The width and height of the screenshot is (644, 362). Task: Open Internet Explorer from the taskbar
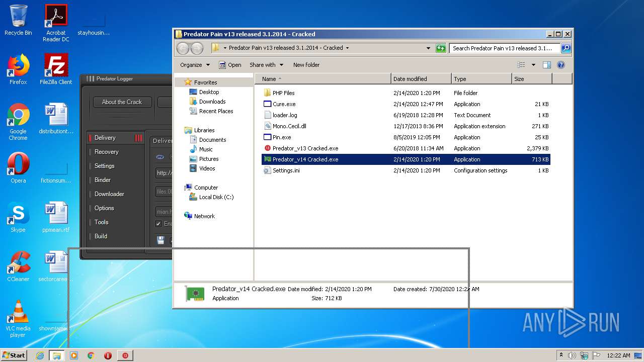(40, 355)
